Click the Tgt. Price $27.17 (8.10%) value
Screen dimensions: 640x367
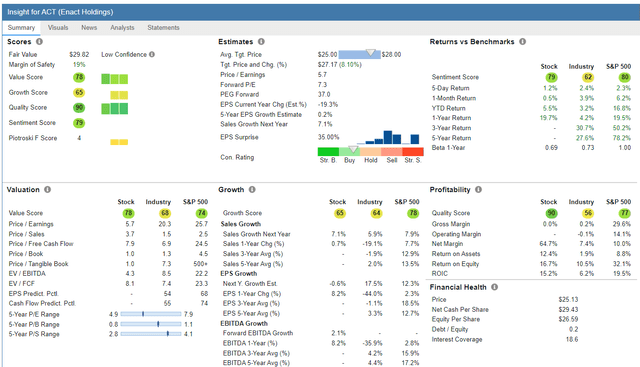coord(340,65)
